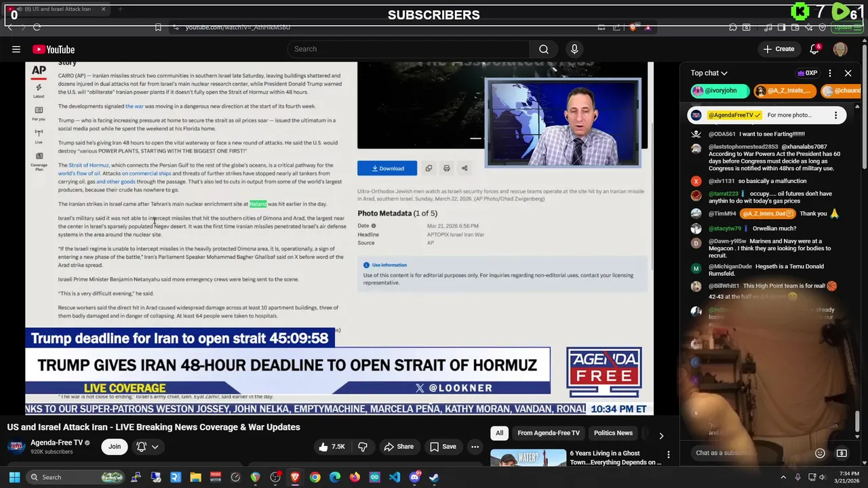The width and height of the screenshot is (868, 488).
Task: Open the Super Chat purchase icon
Action: 842,453
